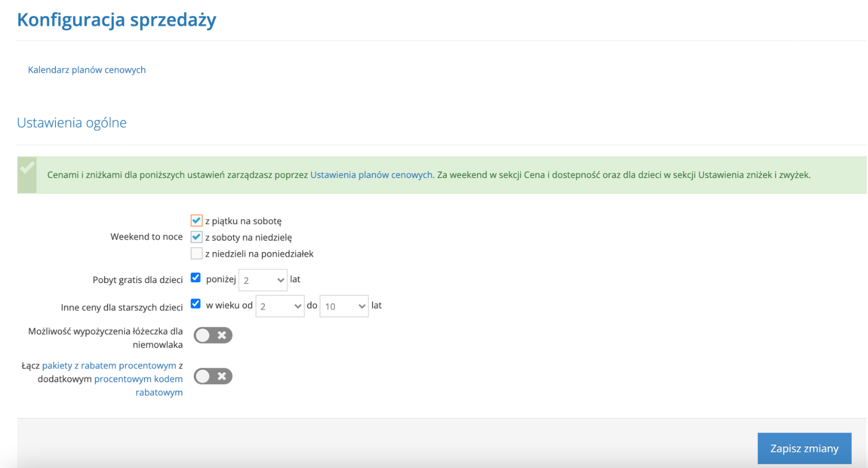Viewport: 868px width, 468px height.
Task: Enable baby cot rental toggle switch
Action: [x=213, y=335]
